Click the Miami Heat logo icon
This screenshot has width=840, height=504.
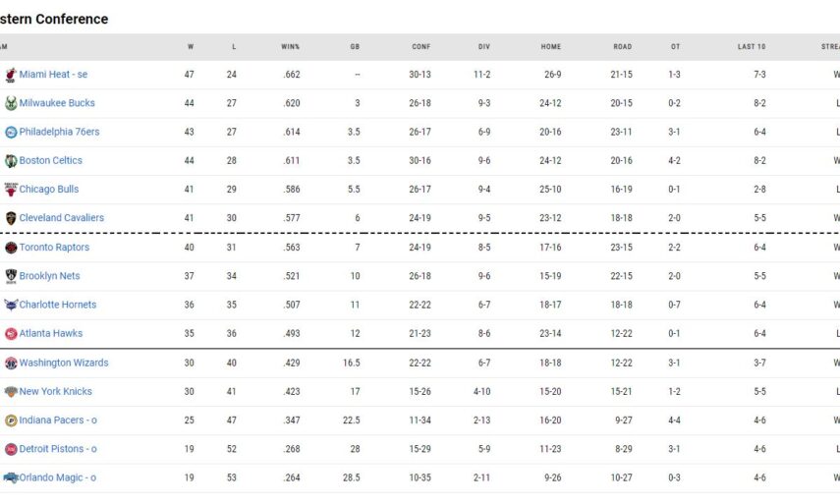pyautogui.click(x=11, y=75)
